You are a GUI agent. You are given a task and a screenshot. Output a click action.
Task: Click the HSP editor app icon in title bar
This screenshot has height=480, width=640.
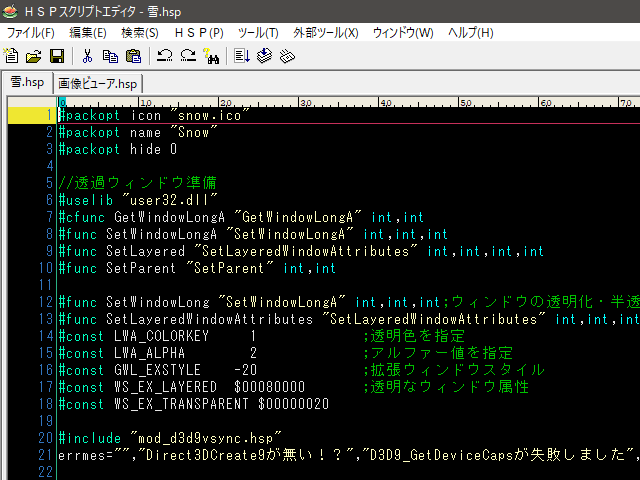10,11
